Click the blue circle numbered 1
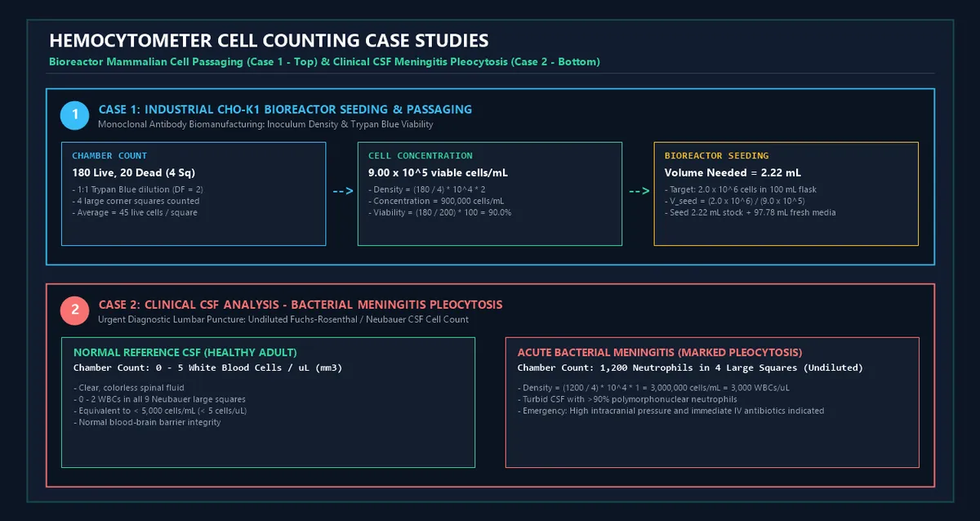 click(75, 116)
